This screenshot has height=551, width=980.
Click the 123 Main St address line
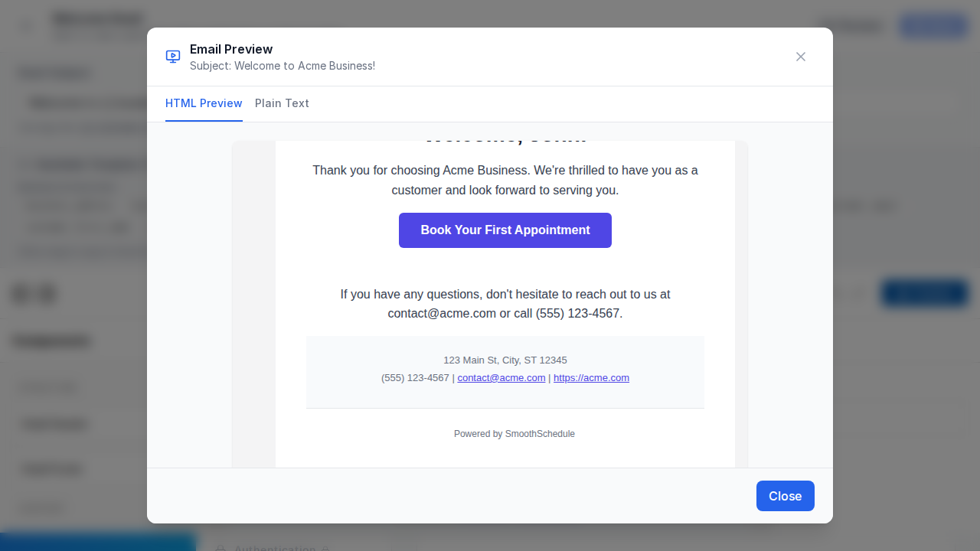coord(505,360)
